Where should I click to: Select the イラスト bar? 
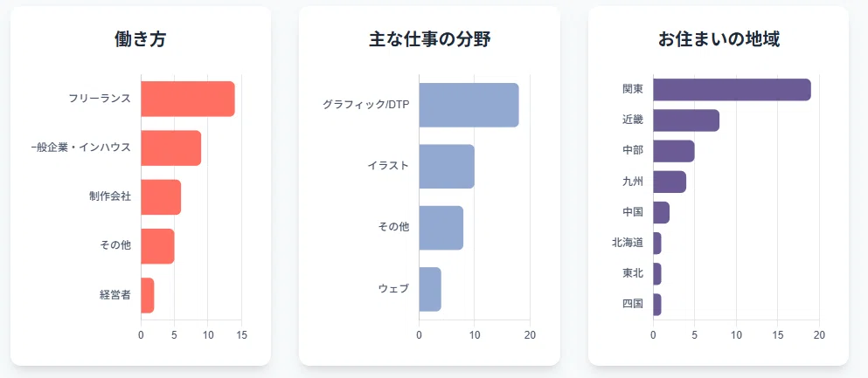click(447, 167)
